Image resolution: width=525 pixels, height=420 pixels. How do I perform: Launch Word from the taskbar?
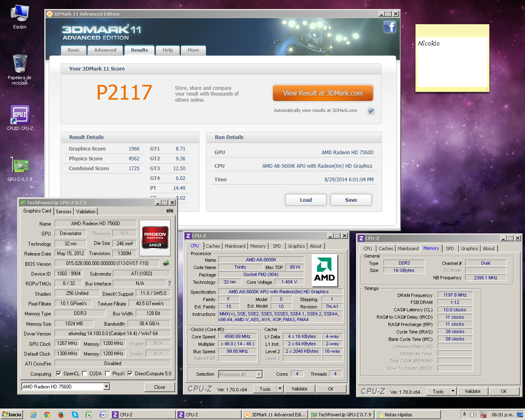(x=103, y=415)
